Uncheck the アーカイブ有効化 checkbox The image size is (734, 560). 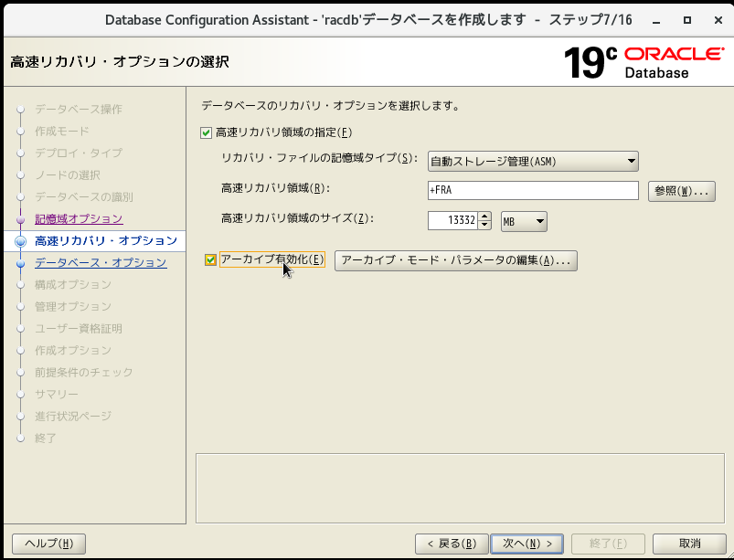(x=210, y=259)
